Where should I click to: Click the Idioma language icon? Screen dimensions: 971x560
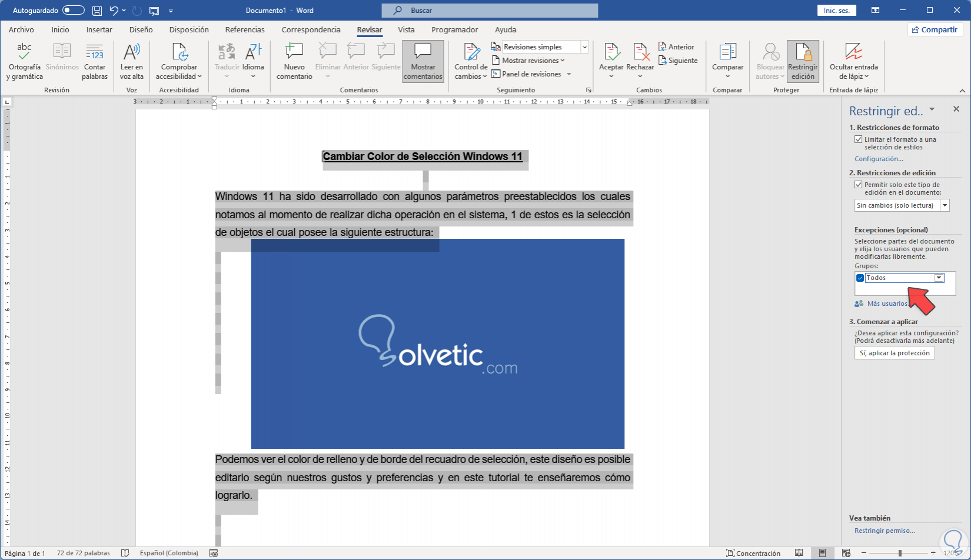tap(253, 52)
